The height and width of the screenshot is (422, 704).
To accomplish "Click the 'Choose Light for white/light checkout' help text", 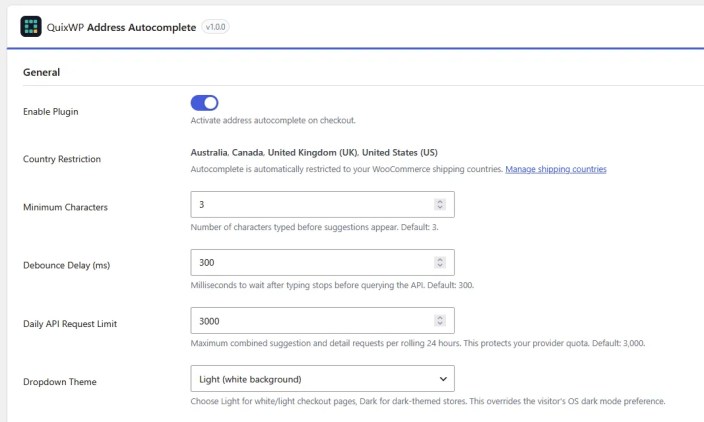I will click(x=428, y=401).
